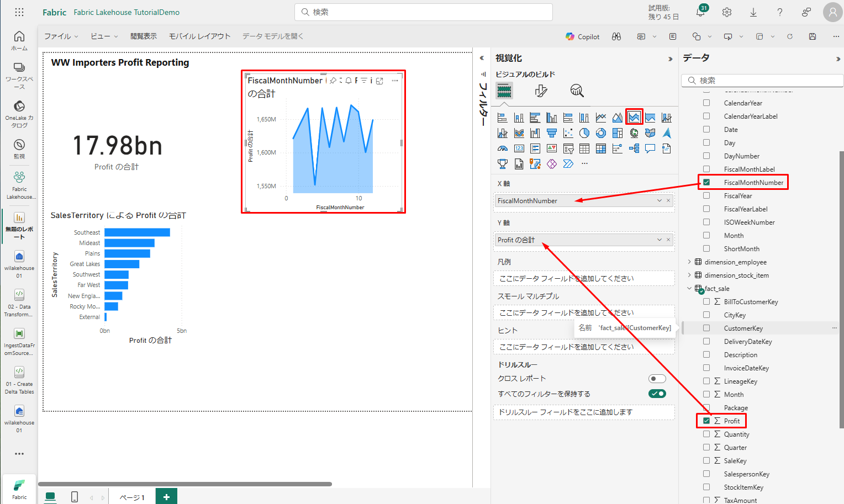This screenshot has width=844, height=504.
Task: Select the gauge visual
Action: [x=502, y=148]
